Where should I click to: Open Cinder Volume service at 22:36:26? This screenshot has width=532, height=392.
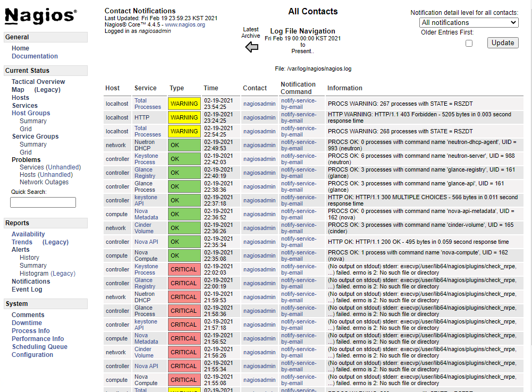[x=144, y=228]
